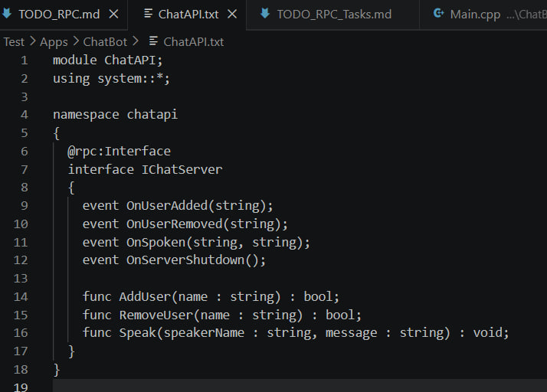
Task: Open the TODO_RPC_Tasks.md tab
Action: pos(334,15)
